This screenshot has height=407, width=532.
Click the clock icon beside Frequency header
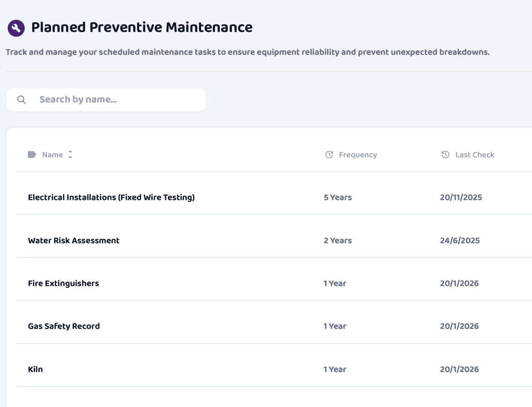click(x=329, y=154)
